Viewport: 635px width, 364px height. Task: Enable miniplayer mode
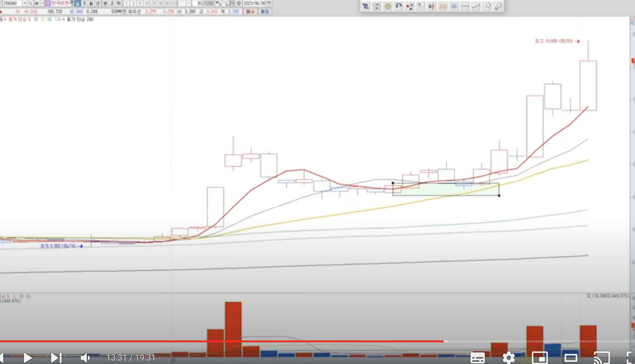coord(540,358)
